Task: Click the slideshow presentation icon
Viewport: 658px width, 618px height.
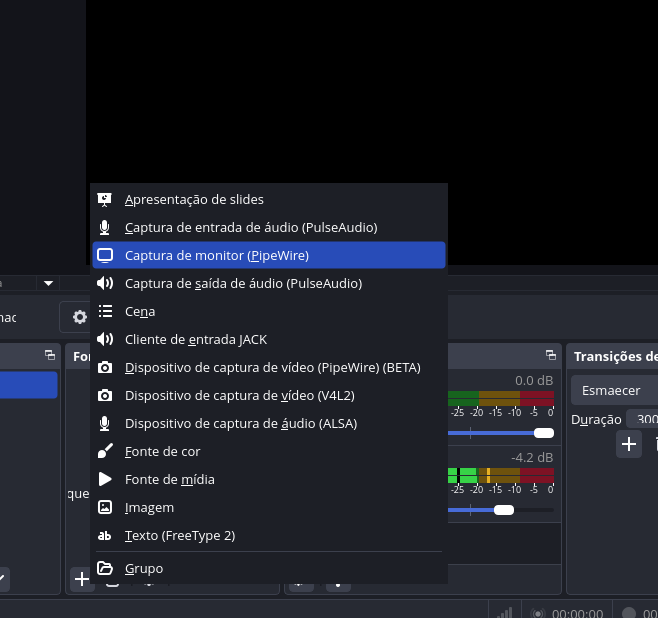Action: coord(104,200)
